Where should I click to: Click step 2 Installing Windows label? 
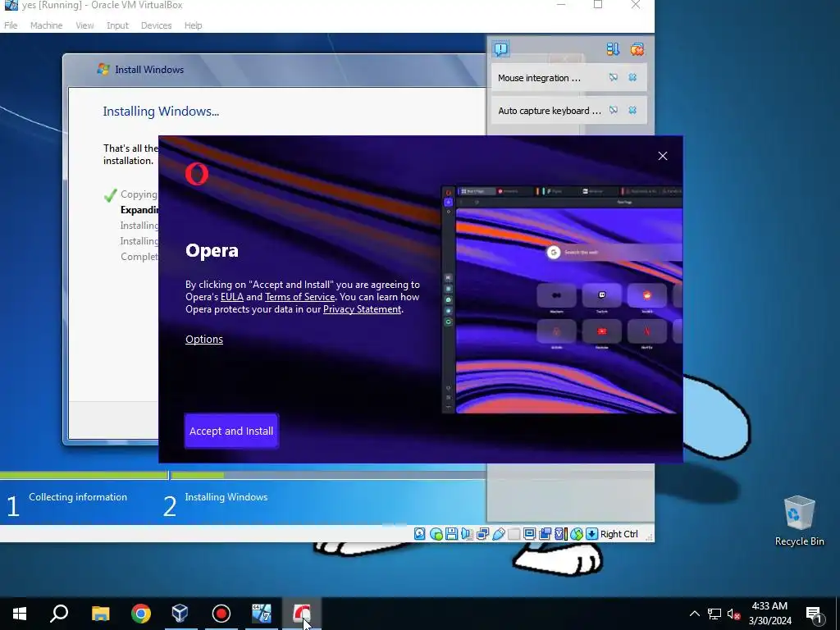pyautogui.click(x=226, y=496)
